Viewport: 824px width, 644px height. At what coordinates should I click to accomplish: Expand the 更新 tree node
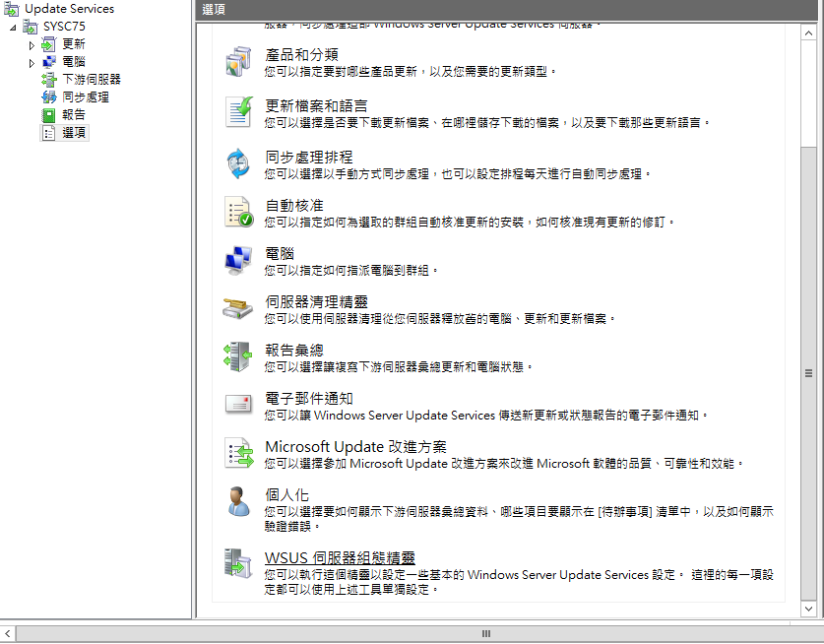coord(32,45)
